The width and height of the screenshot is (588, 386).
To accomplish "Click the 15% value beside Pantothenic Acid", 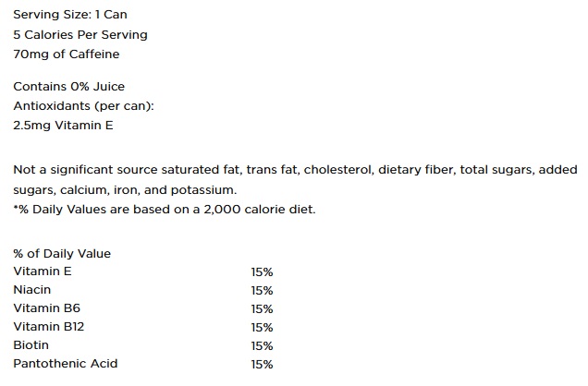I will [262, 365].
